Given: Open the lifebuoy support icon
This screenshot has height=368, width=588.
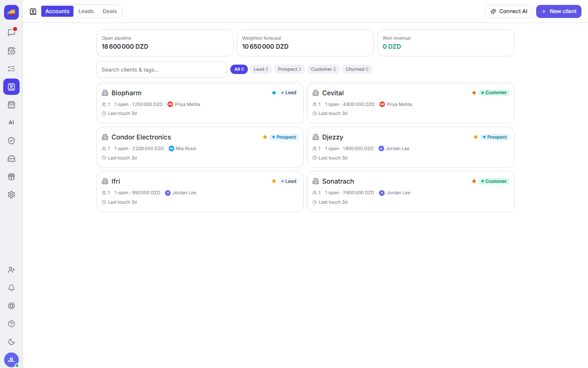Looking at the screenshot, I should 11,306.
